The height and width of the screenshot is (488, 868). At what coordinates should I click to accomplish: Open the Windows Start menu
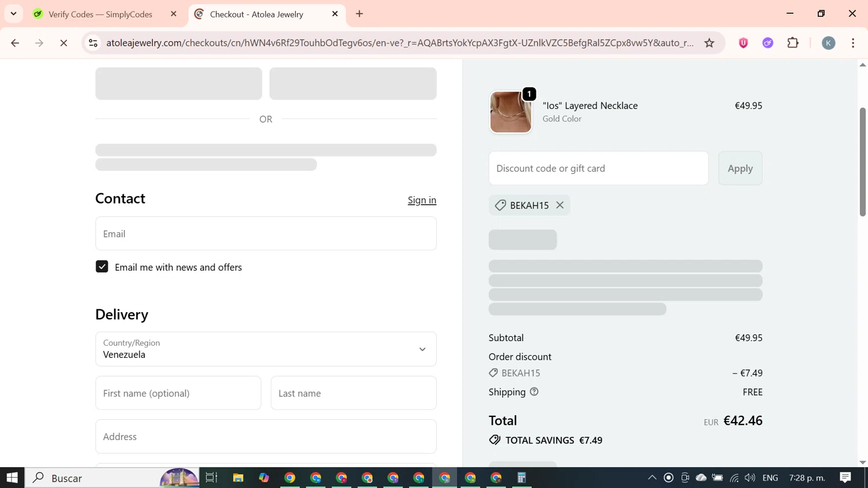pyautogui.click(x=12, y=478)
